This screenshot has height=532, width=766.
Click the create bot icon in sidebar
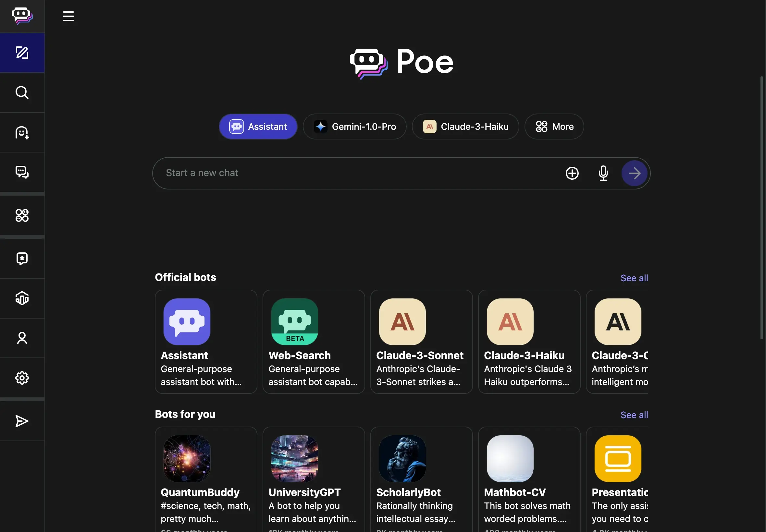(22, 132)
